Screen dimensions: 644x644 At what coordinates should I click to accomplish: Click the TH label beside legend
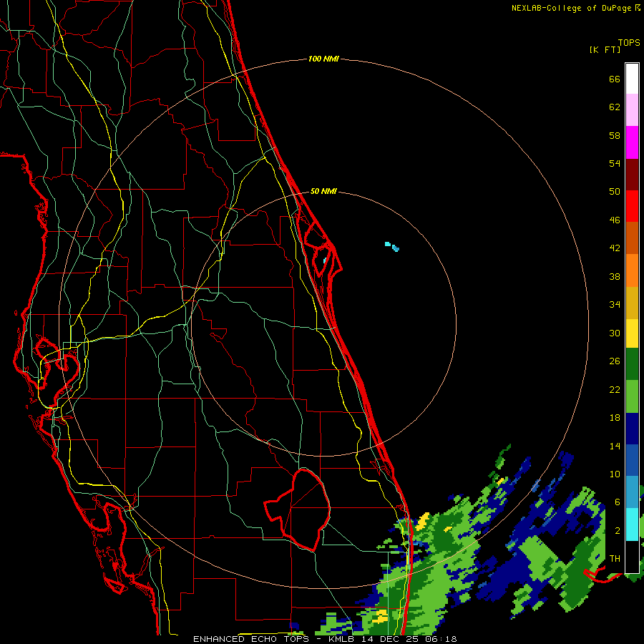click(615, 558)
